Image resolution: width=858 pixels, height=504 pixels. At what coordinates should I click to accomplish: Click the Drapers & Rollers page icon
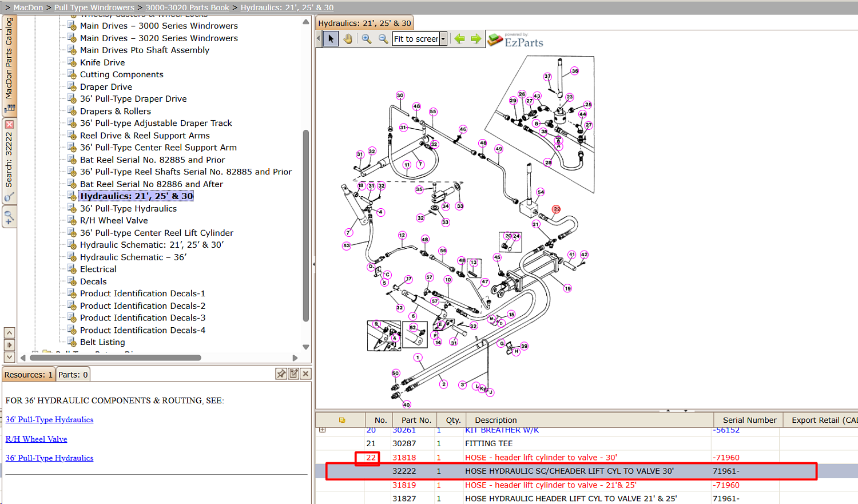tap(72, 111)
